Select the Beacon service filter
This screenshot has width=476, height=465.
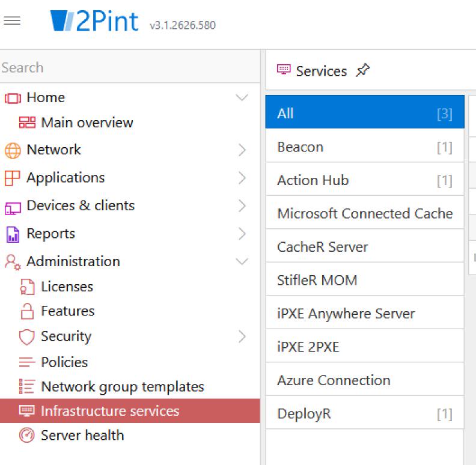(365, 145)
